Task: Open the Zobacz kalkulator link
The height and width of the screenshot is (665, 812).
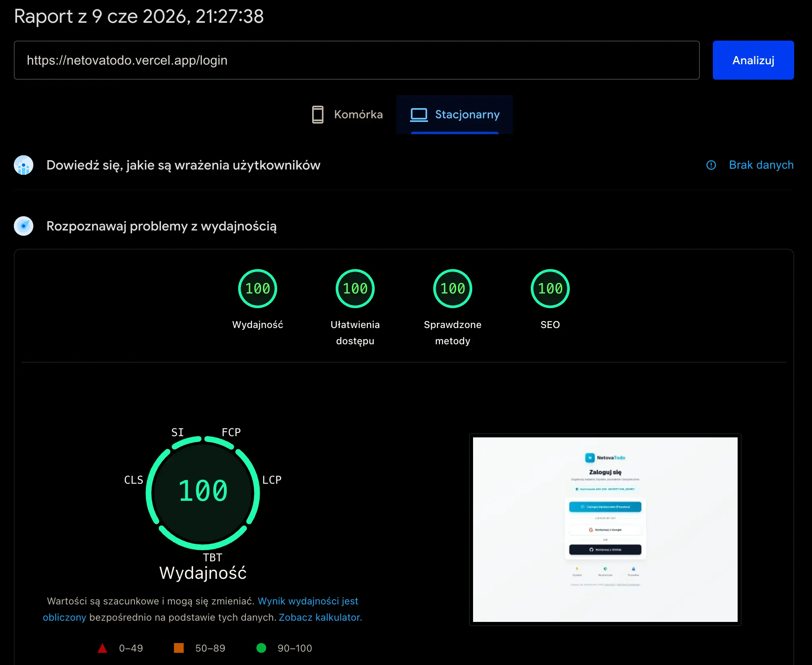Action: 320,617
